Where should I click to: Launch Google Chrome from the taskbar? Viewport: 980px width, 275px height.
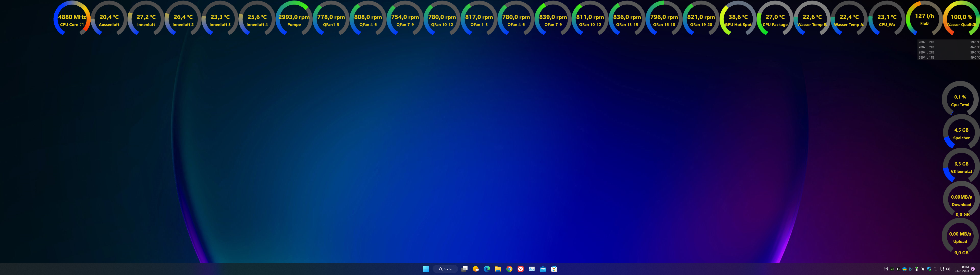click(x=509, y=269)
